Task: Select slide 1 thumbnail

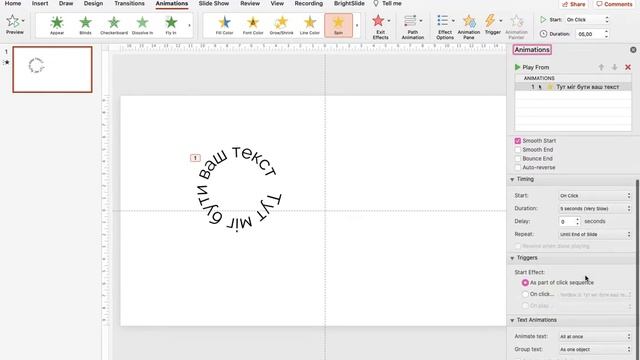Action: [x=52, y=69]
